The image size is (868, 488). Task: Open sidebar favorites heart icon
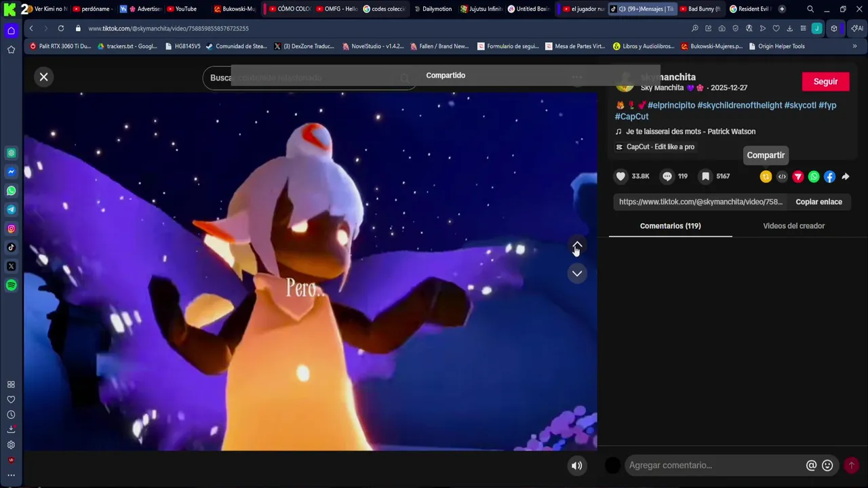coord(11,399)
